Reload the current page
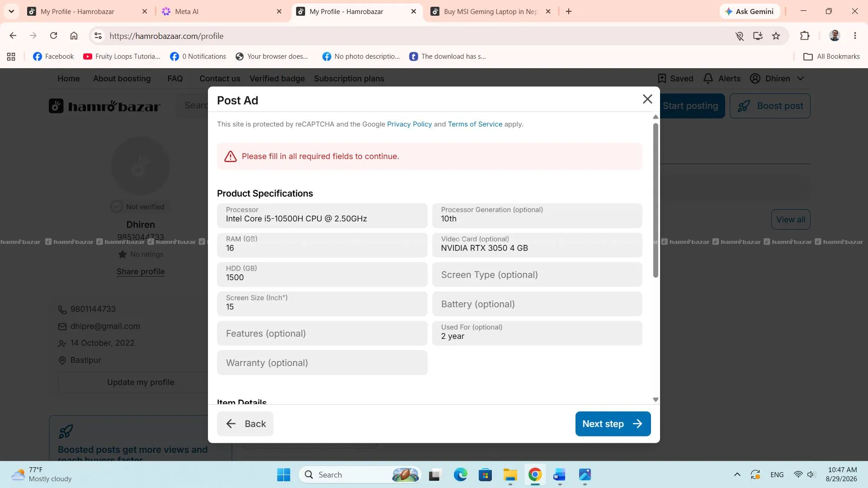868x488 pixels. pos(53,36)
